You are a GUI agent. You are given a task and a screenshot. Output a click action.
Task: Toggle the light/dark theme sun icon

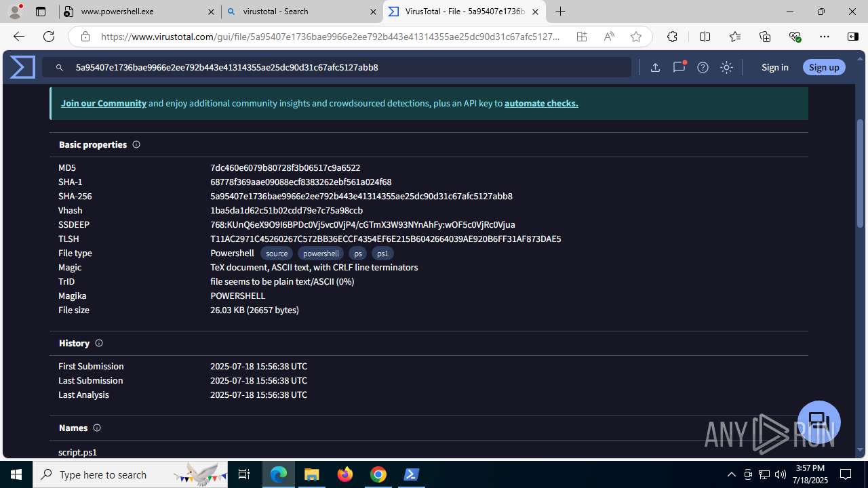pyautogui.click(x=726, y=67)
